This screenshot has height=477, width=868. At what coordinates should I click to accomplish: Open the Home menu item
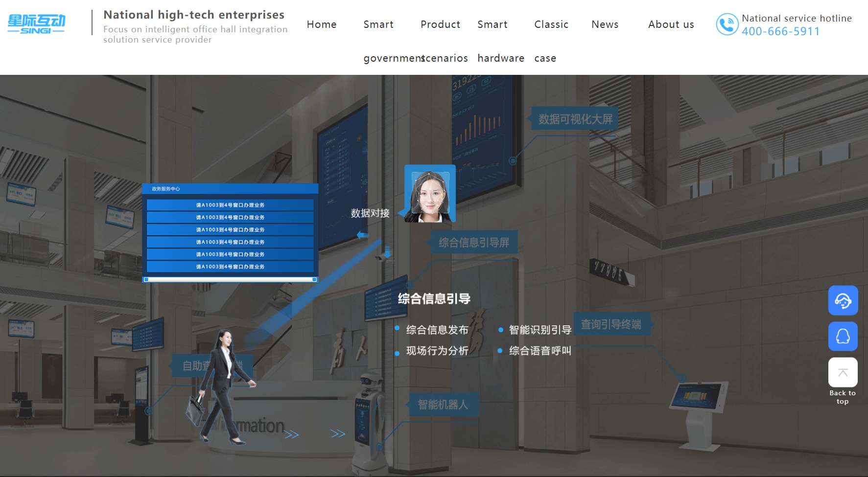322,24
